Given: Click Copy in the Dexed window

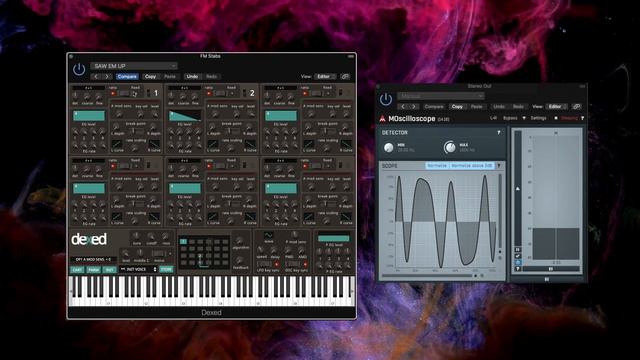Looking at the screenshot, I should (x=150, y=76).
